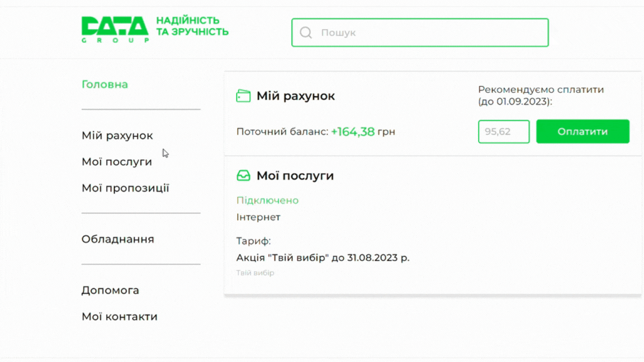Select Мої пропозиції in sidebar

point(125,188)
